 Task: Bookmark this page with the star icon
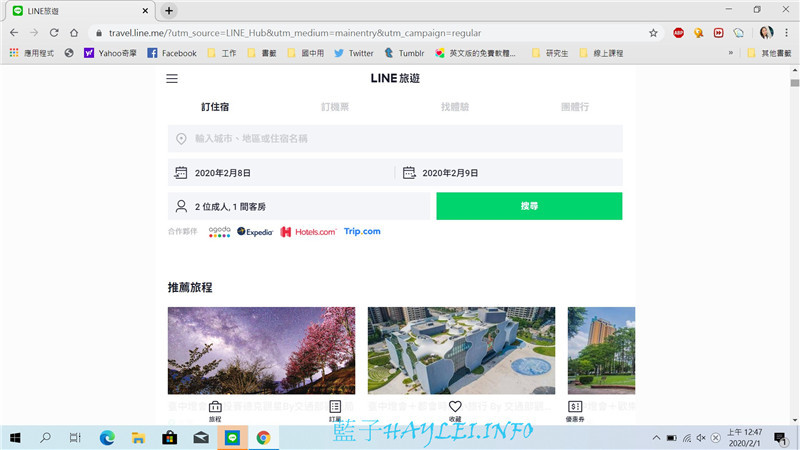653,33
